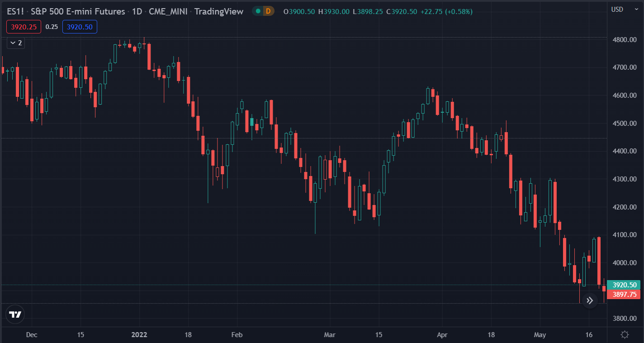Click the 1D interval label

click(137, 11)
